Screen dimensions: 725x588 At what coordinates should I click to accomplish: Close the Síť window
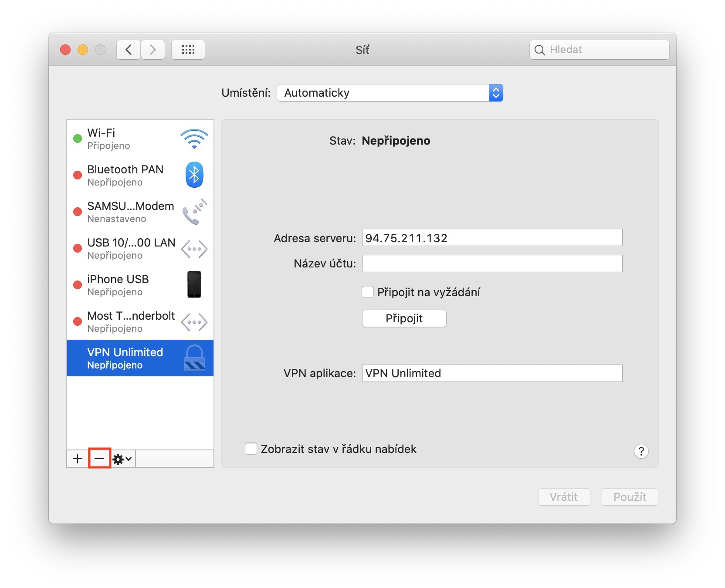[x=65, y=50]
